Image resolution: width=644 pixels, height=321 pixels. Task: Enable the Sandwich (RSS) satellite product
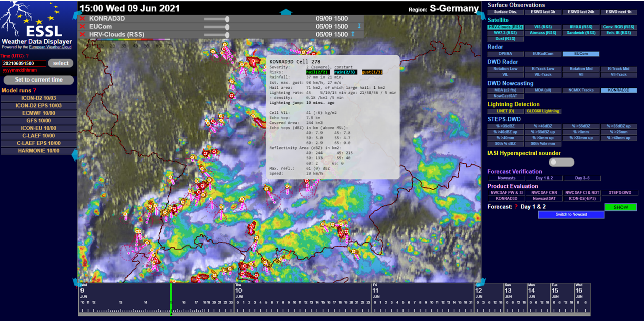(x=581, y=33)
